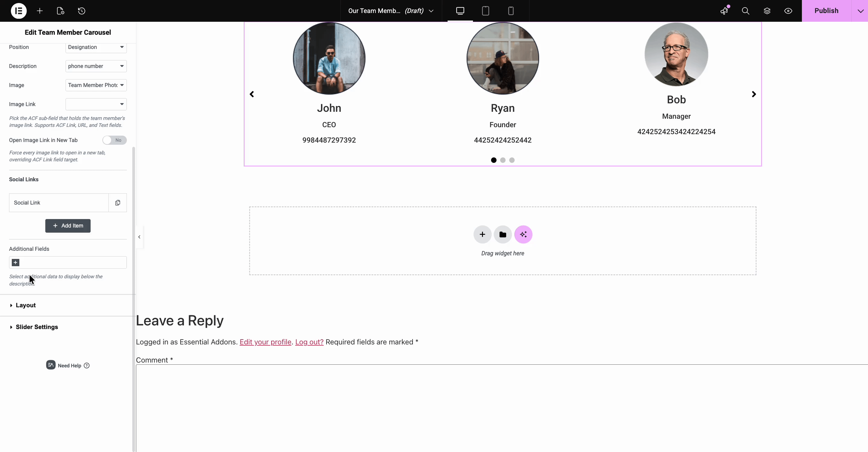
Task: Click phone number 9984487297392
Action: coord(329,140)
